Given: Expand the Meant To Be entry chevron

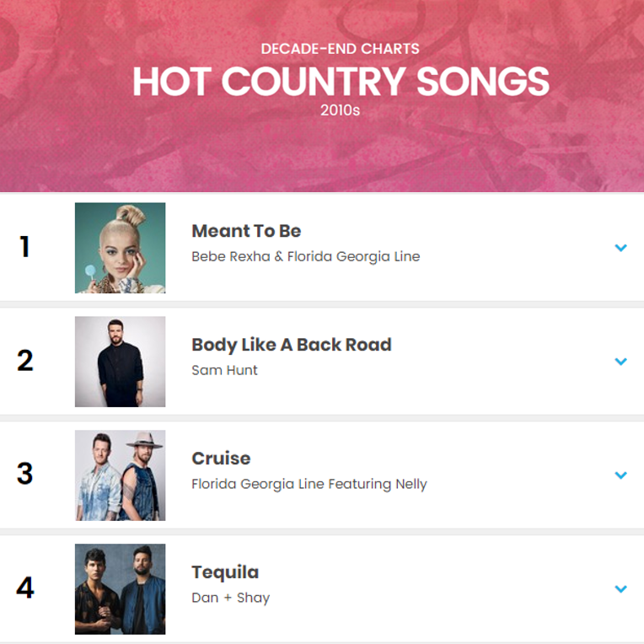Looking at the screenshot, I should [620, 248].
